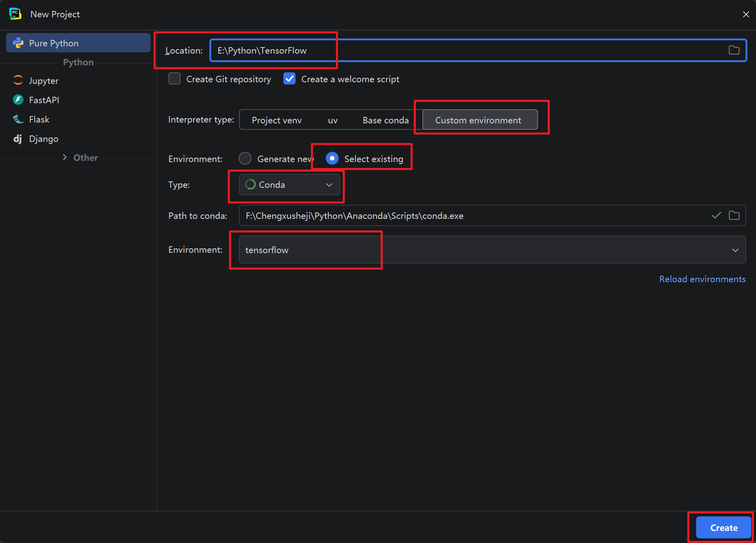
Task: Close the New Project dialog
Action: [x=746, y=14]
